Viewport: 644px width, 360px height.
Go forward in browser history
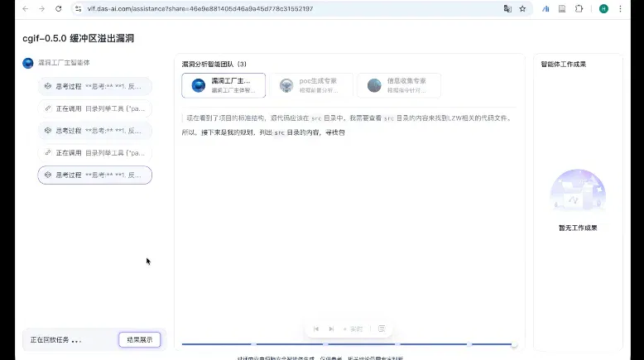point(41,8)
